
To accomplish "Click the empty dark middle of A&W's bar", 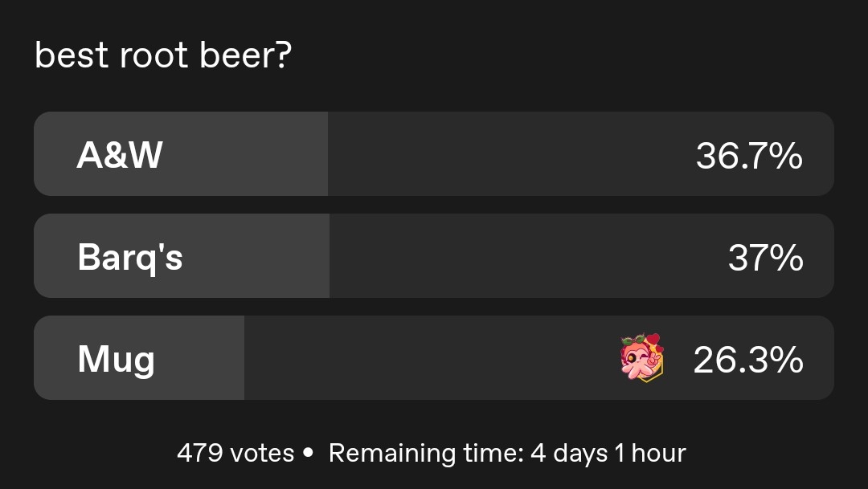I will tap(506, 154).
